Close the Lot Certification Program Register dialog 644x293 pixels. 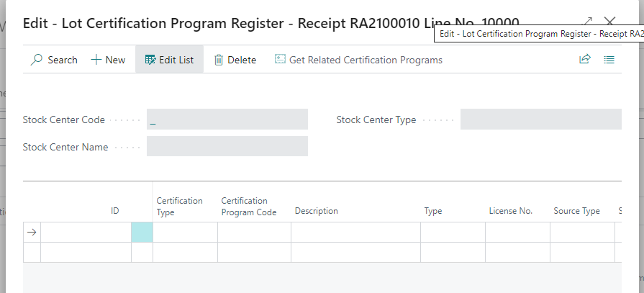[x=609, y=22]
